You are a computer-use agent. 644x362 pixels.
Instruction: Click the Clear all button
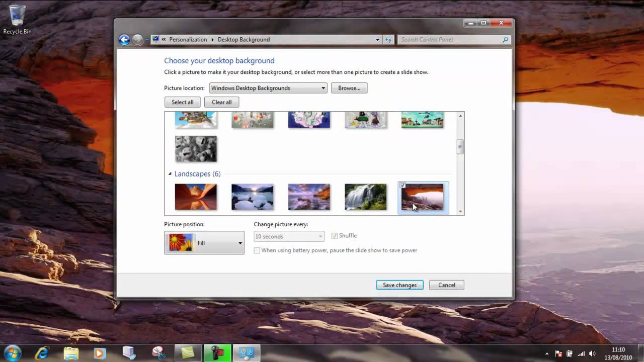[x=221, y=102]
